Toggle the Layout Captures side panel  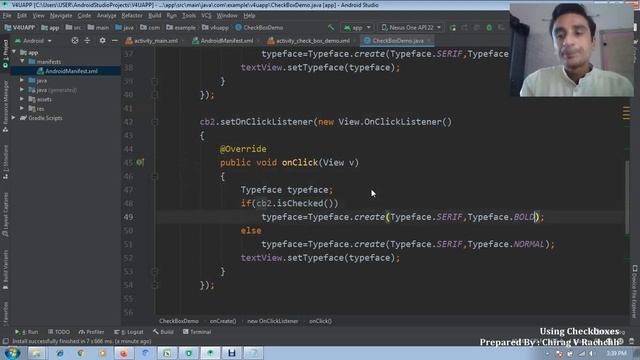point(5,214)
